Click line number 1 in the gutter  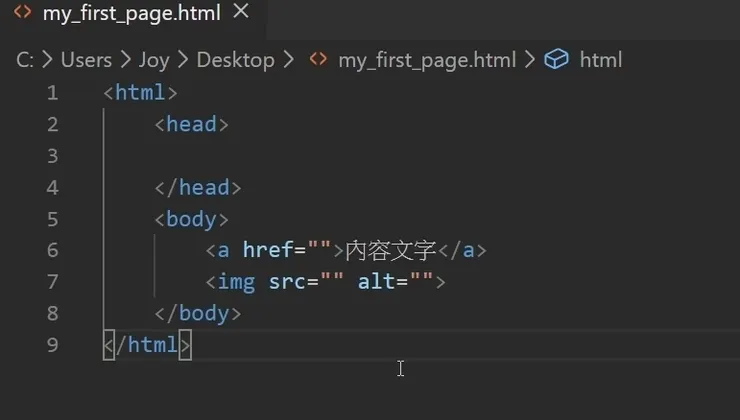pyautogui.click(x=52, y=93)
